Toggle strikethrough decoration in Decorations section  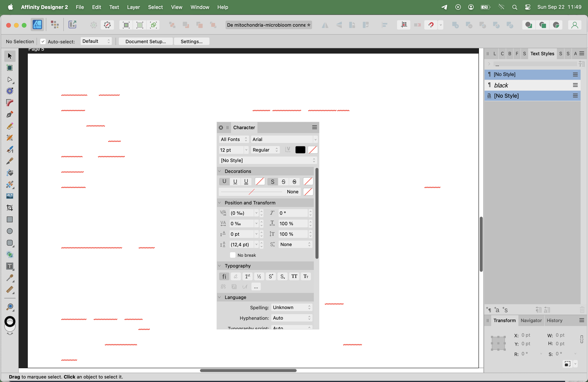click(x=283, y=181)
